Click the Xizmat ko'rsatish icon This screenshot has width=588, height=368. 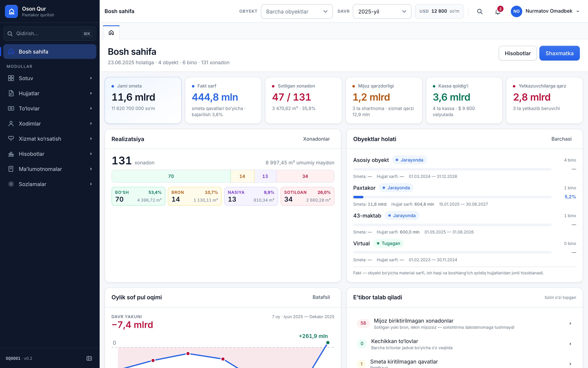pyautogui.click(x=11, y=138)
